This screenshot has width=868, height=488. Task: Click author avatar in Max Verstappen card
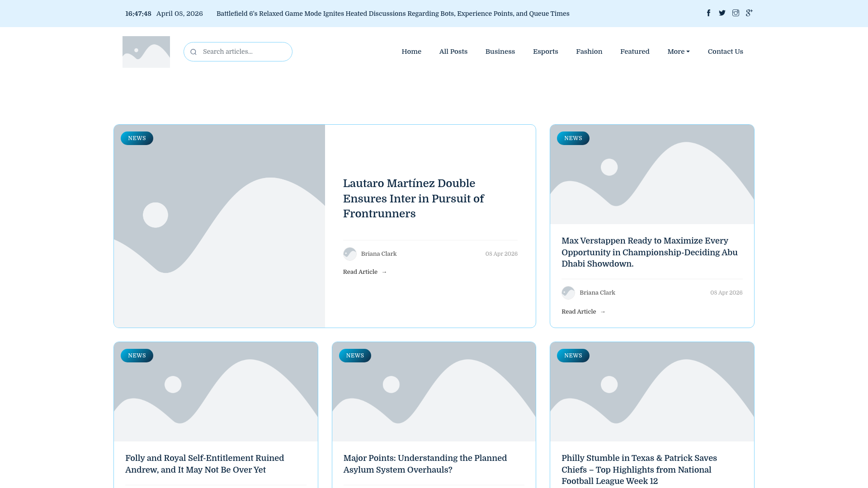click(x=568, y=293)
